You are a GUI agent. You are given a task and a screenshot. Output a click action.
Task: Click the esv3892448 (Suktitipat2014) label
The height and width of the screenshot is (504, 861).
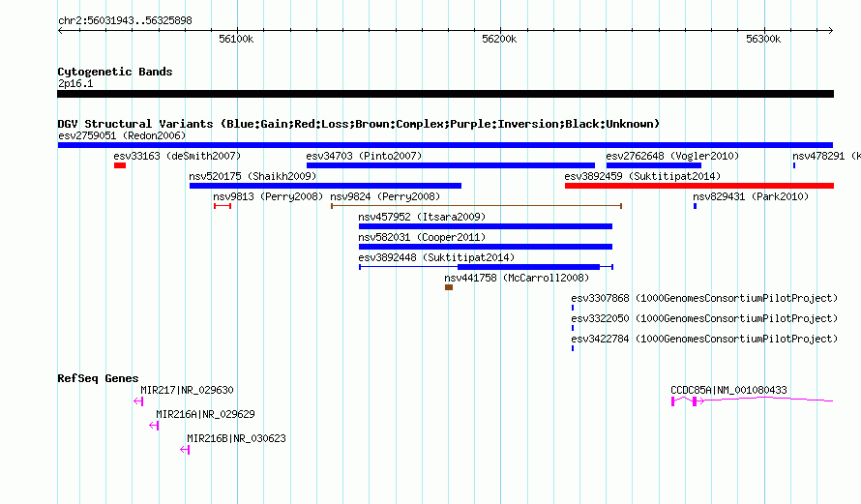(x=436, y=257)
